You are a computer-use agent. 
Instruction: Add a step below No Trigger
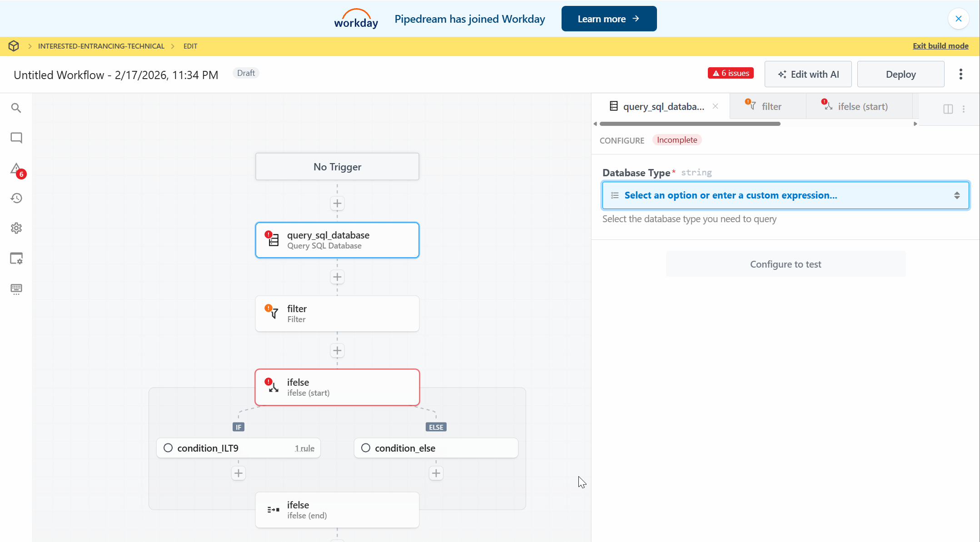[337, 204]
